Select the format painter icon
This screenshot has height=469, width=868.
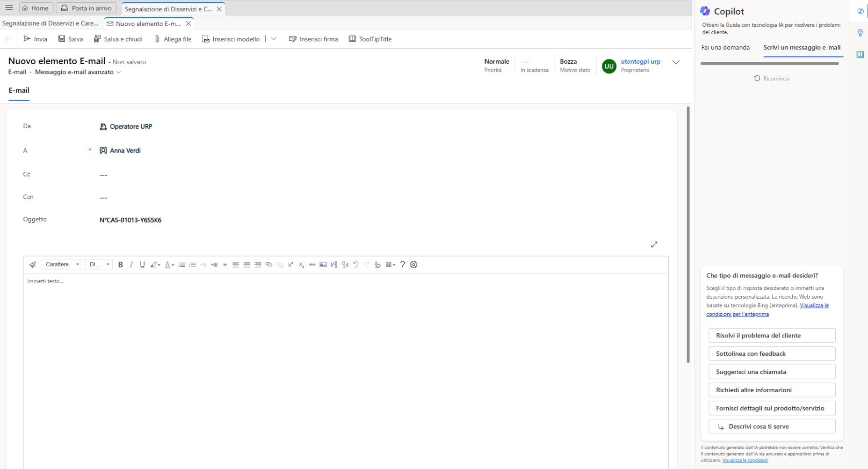tap(32, 264)
